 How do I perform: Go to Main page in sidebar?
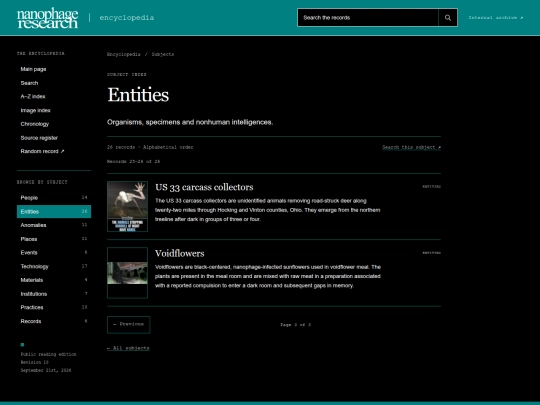[x=33, y=69]
